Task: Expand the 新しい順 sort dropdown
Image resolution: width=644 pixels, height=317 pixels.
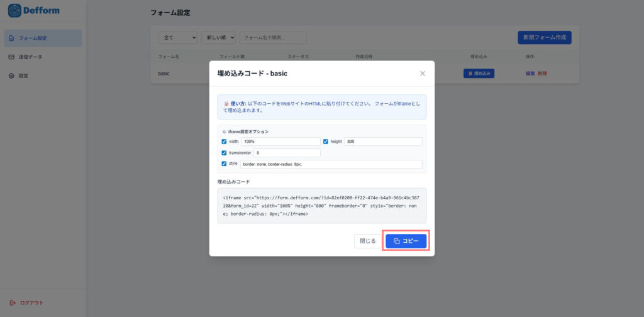Action: [218, 38]
